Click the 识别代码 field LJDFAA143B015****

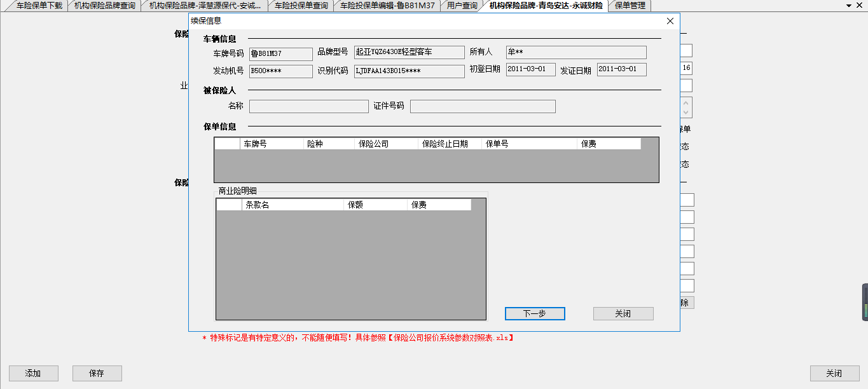coord(410,71)
